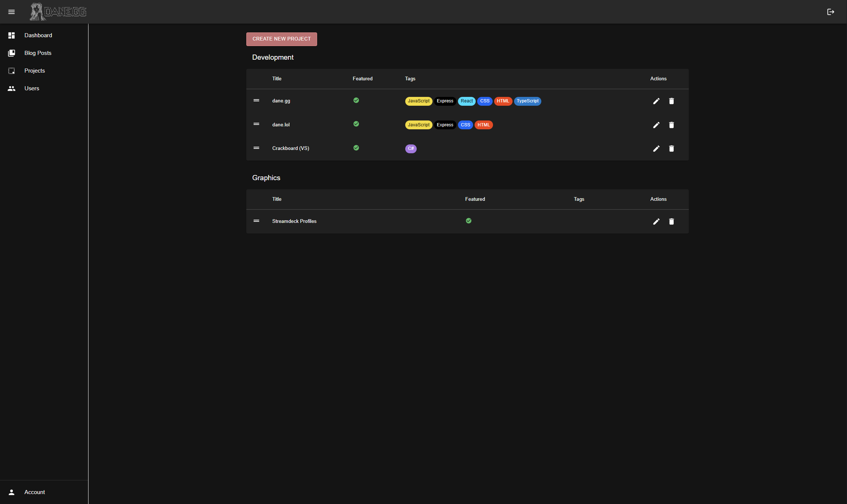Delete the Crackboard (VS) project
Viewport: 847px width, 504px height.
pyautogui.click(x=671, y=148)
